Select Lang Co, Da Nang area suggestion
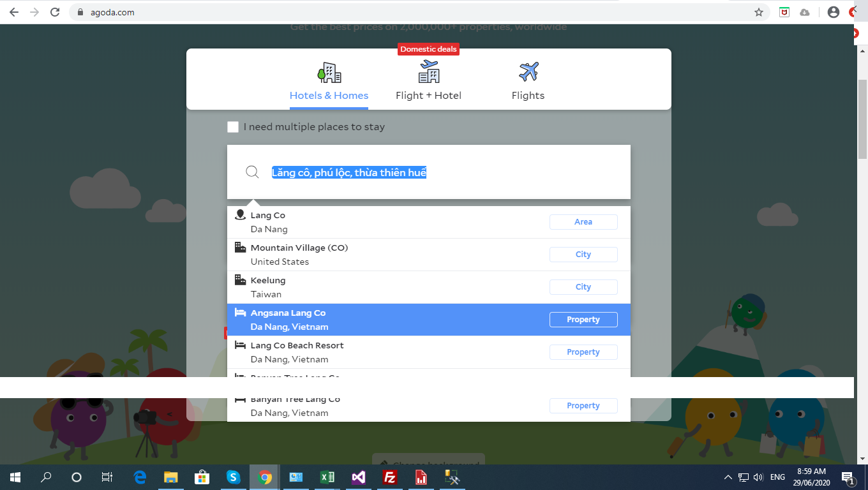The width and height of the screenshot is (868, 490). pyautogui.click(x=429, y=222)
